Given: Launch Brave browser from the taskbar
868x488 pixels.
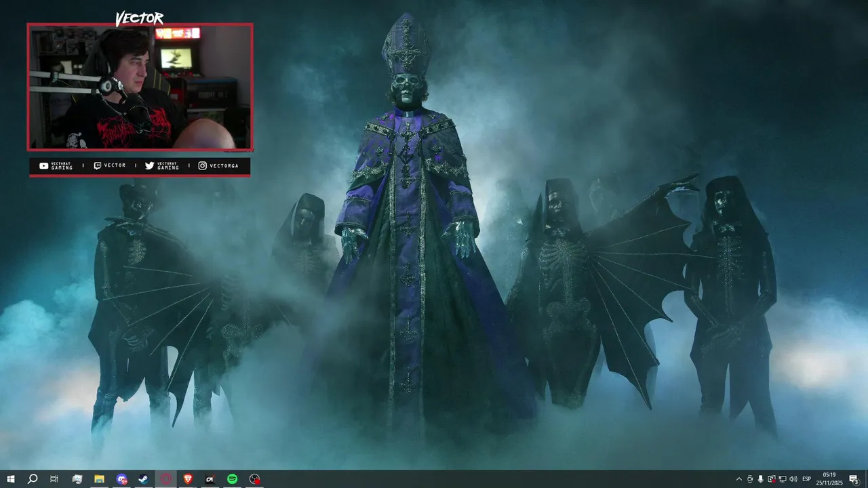Looking at the screenshot, I should coord(188,479).
